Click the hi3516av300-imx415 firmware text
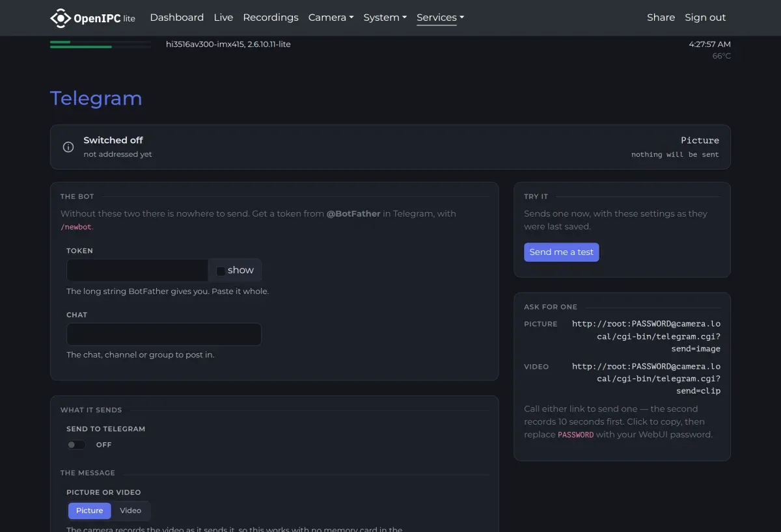This screenshot has width=781, height=532. point(228,44)
